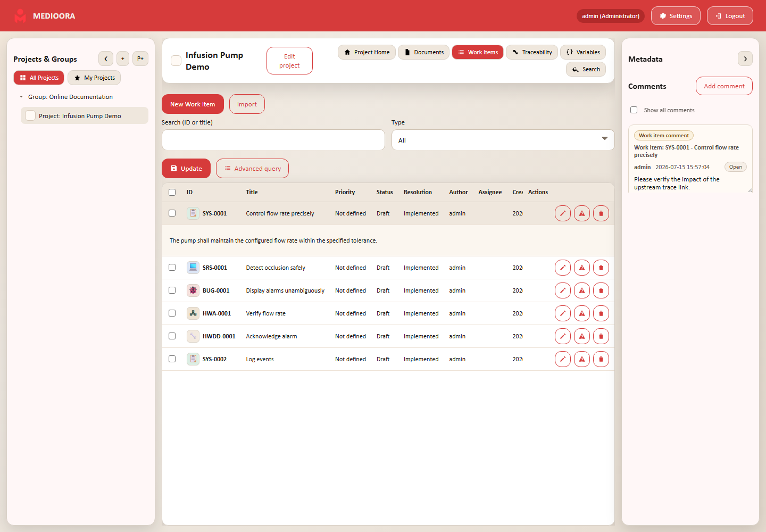This screenshot has width=766, height=532.
Task: Click the SYS-0002 type icon
Action: click(193, 359)
